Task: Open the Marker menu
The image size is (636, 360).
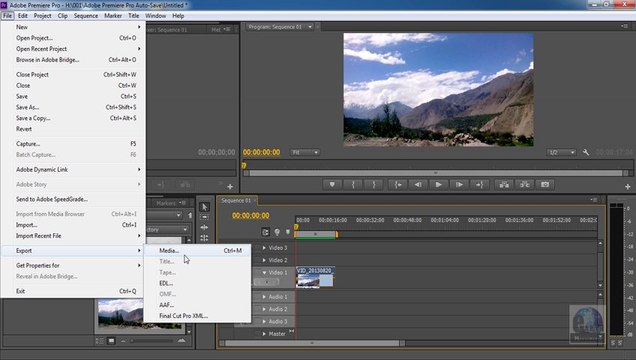Action: click(113, 16)
